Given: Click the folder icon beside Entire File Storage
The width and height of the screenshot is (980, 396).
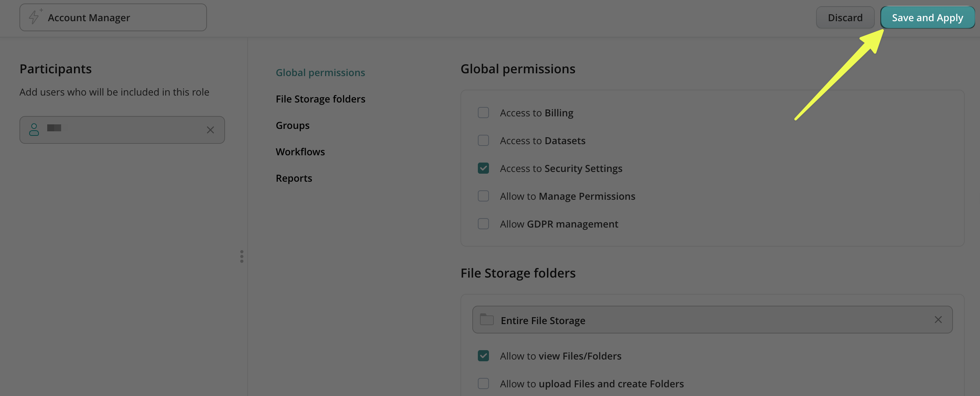Looking at the screenshot, I should [487, 320].
